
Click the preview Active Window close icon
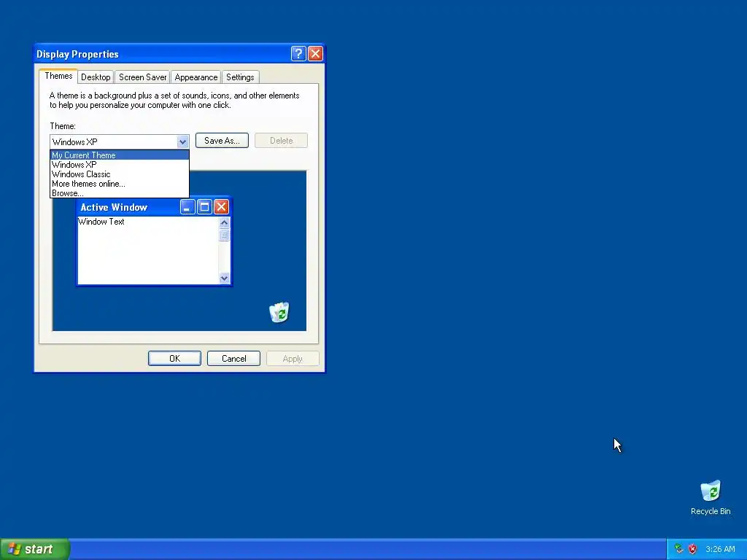pyautogui.click(x=221, y=207)
